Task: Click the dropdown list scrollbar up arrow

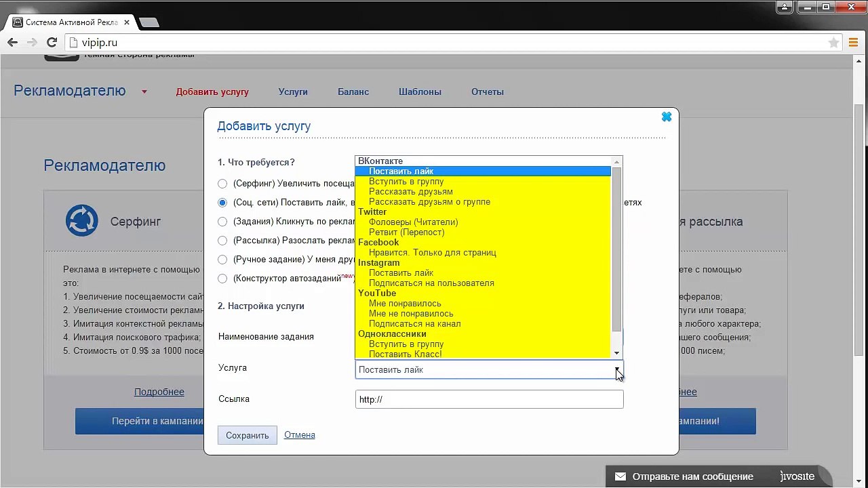Action: pyautogui.click(x=616, y=161)
